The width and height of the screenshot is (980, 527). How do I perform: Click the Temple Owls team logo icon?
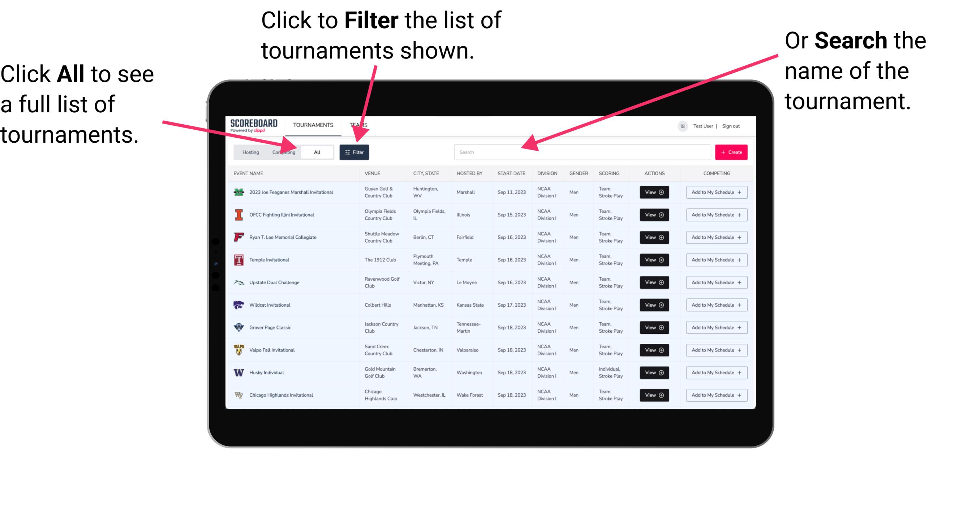240,260
